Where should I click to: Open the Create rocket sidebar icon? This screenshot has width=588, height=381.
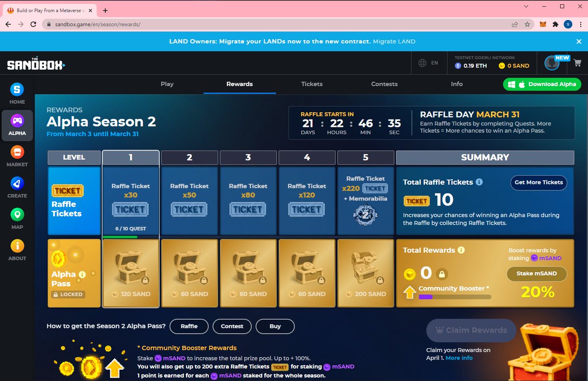click(x=17, y=183)
